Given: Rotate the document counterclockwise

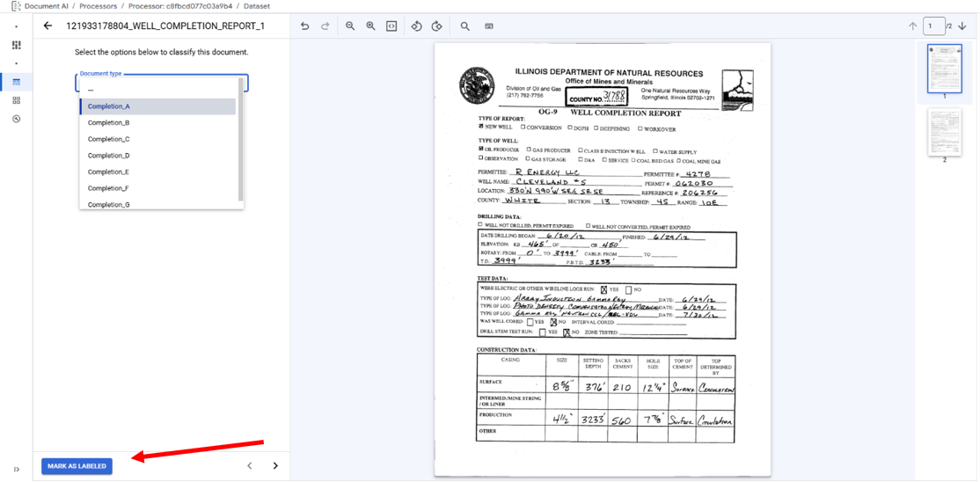Looking at the screenshot, I should 416,26.
